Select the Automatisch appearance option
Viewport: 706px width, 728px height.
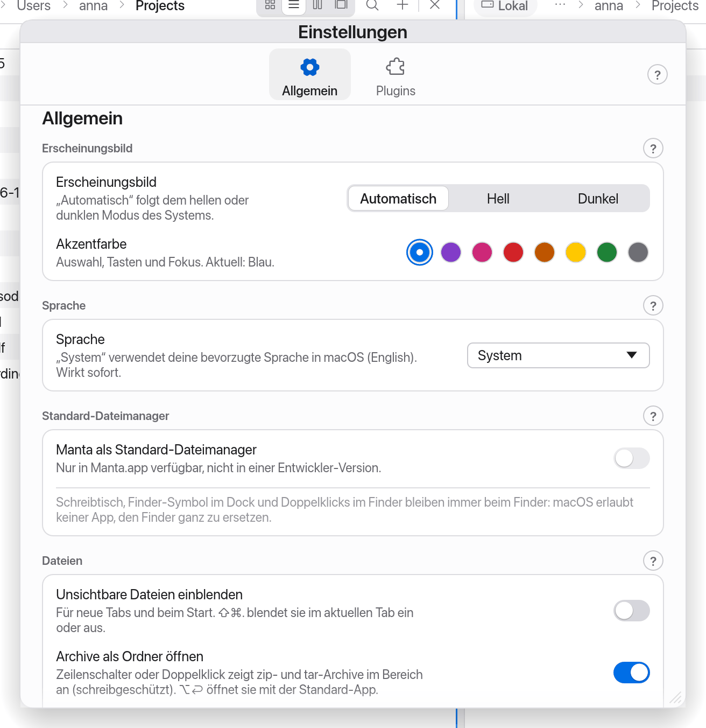pyautogui.click(x=398, y=199)
